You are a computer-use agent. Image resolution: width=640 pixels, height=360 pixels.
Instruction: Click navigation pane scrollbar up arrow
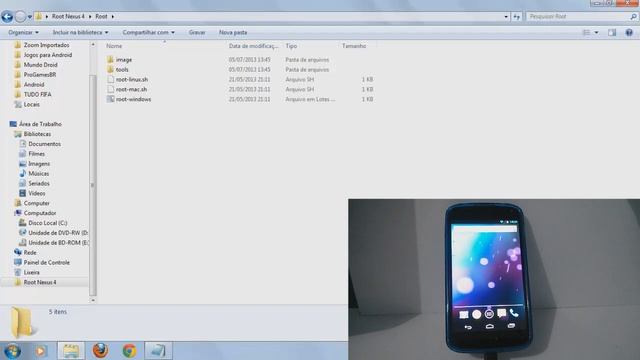[93, 44]
